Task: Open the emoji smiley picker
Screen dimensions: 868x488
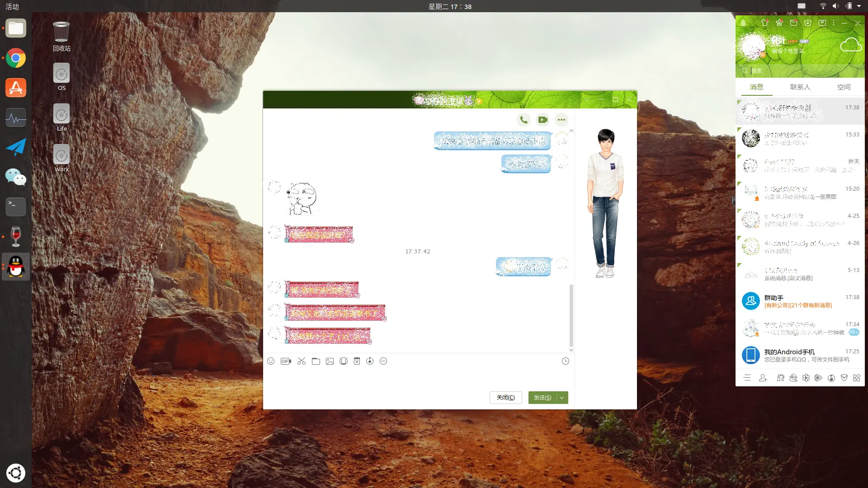Action: (271, 361)
